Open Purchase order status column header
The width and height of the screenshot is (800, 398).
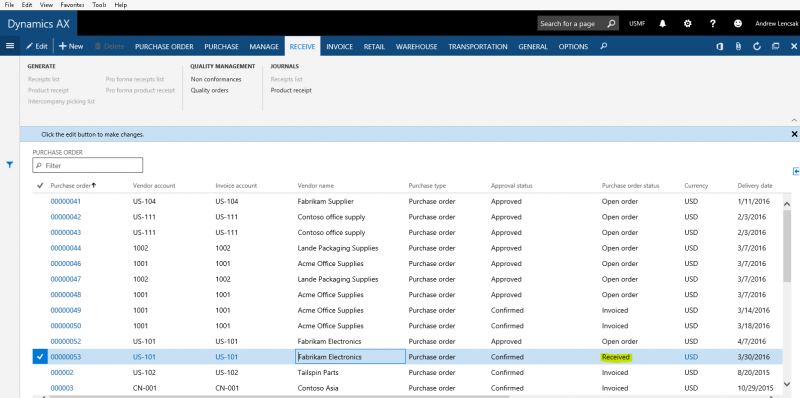[x=630, y=186]
